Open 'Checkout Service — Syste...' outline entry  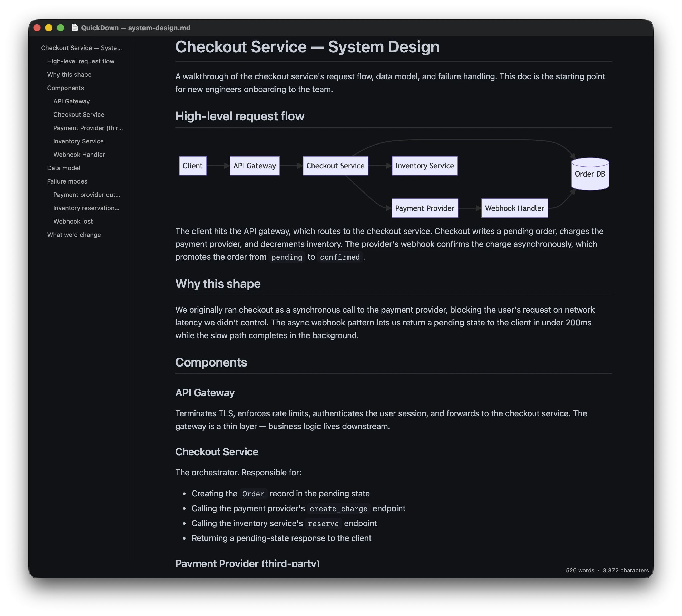point(81,48)
